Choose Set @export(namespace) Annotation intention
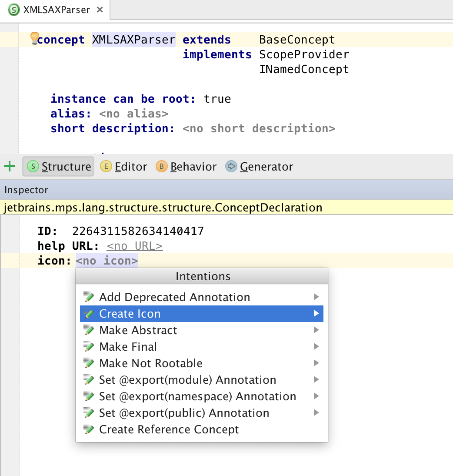The image size is (453, 476). point(197,396)
